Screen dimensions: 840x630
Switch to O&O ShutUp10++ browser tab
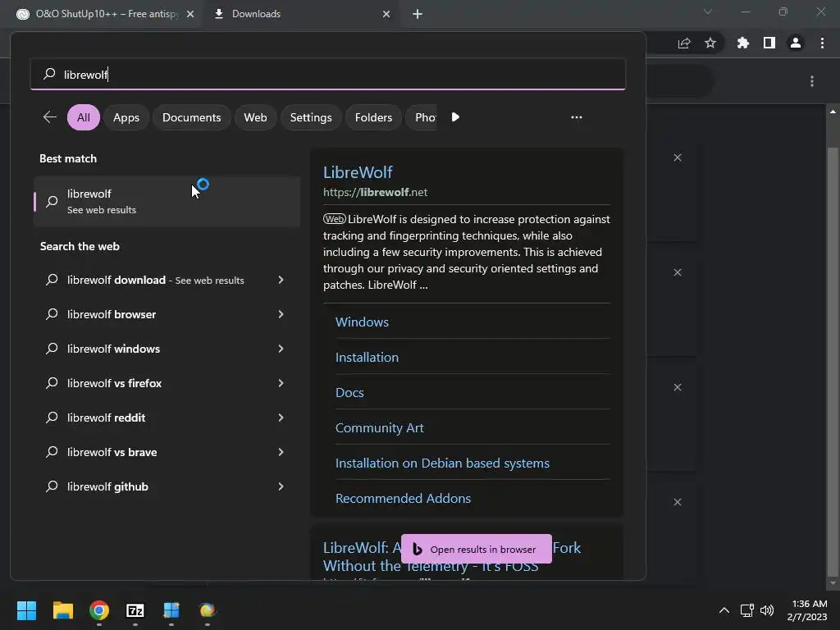point(102,14)
